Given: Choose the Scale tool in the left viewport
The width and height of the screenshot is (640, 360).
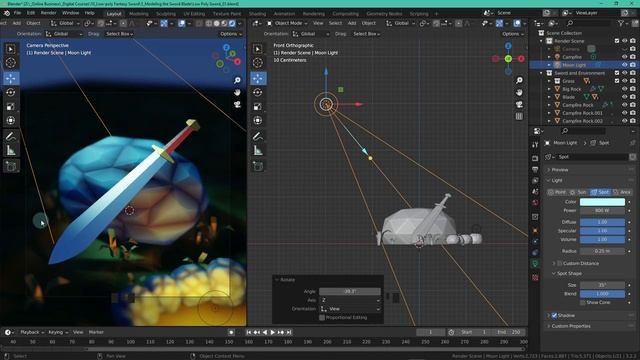Looking at the screenshot, I should (11, 107).
